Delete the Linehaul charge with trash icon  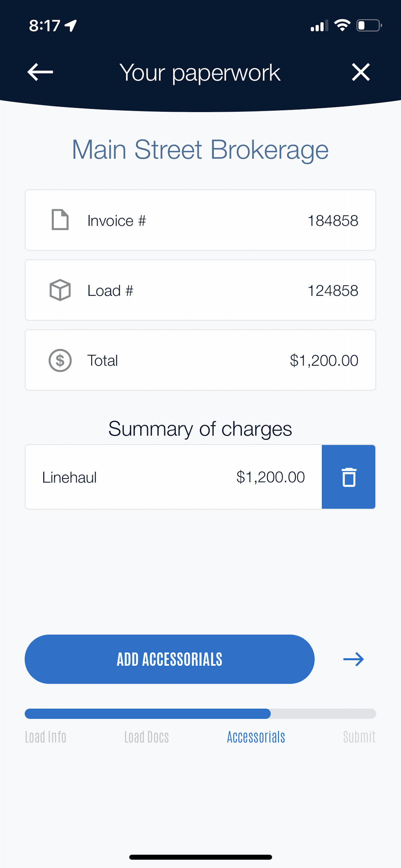click(x=348, y=477)
